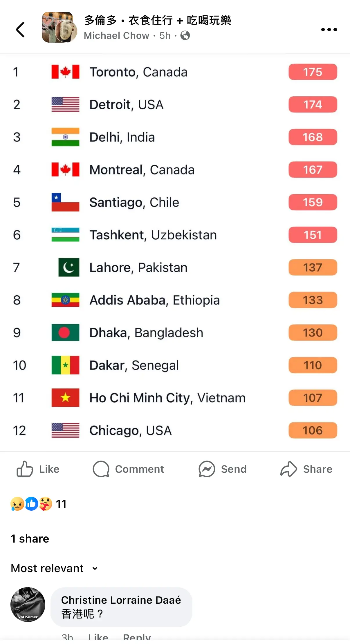Open Christine Lorraine Daaé's profile name
This screenshot has height=644, width=350.
[x=121, y=600]
